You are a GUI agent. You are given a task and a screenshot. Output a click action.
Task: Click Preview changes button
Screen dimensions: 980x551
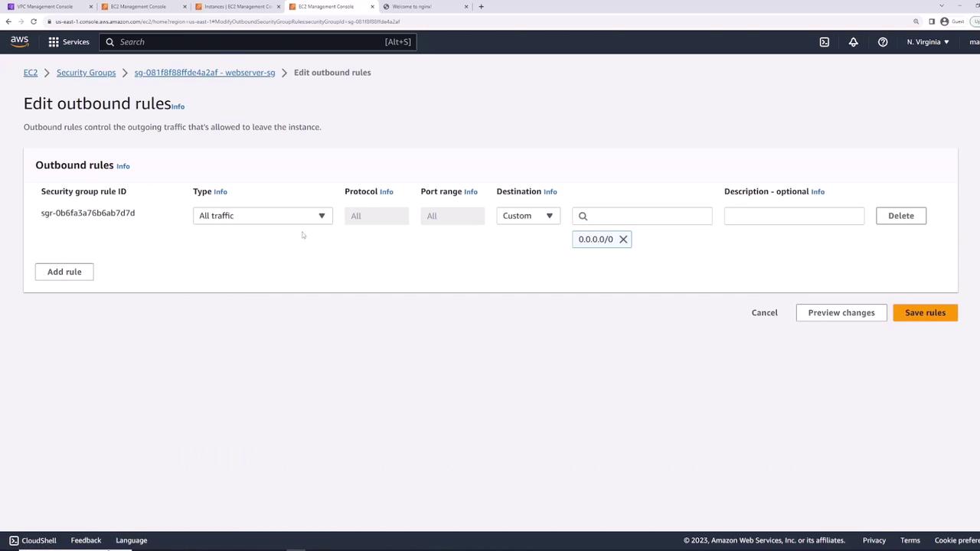point(841,313)
